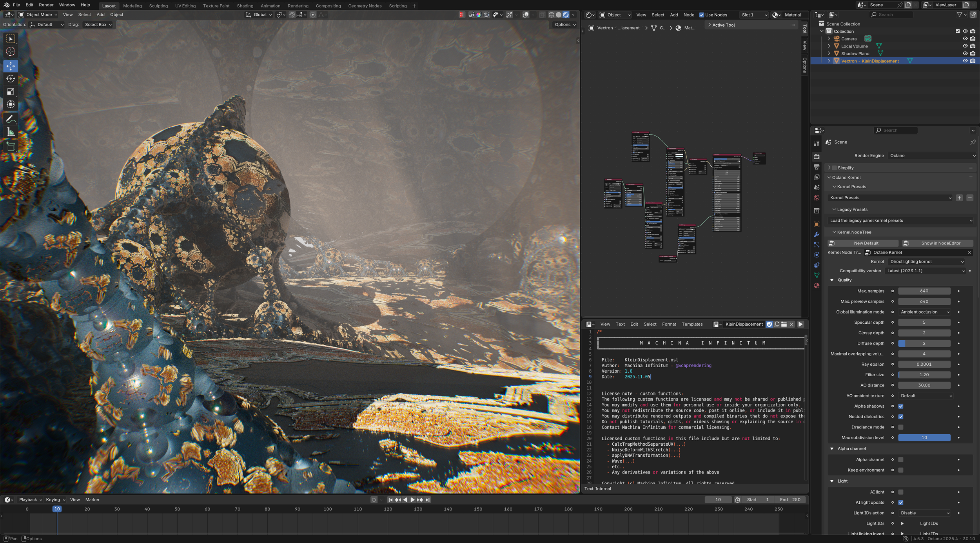
Task: Click the Max subdivision level slider
Action: click(x=924, y=437)
